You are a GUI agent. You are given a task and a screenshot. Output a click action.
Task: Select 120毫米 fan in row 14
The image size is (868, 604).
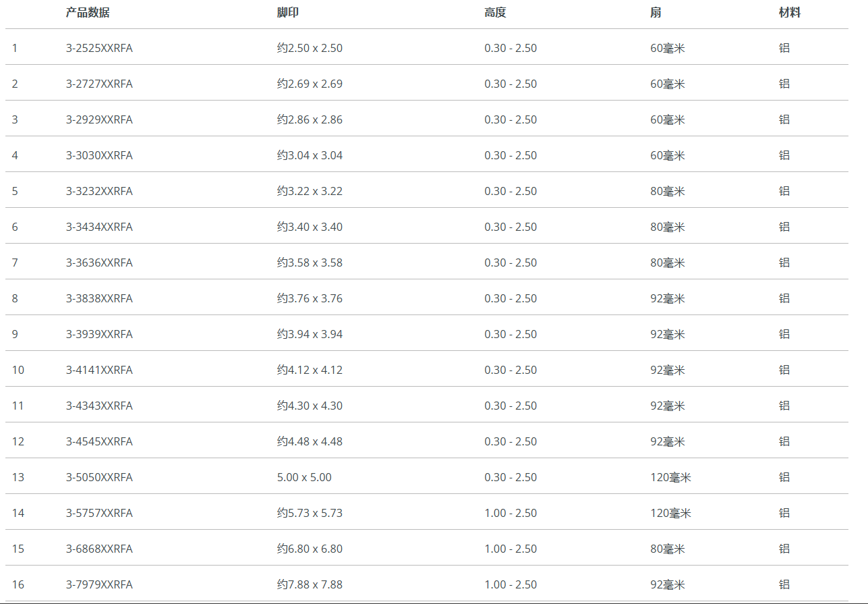pos(670,513)
